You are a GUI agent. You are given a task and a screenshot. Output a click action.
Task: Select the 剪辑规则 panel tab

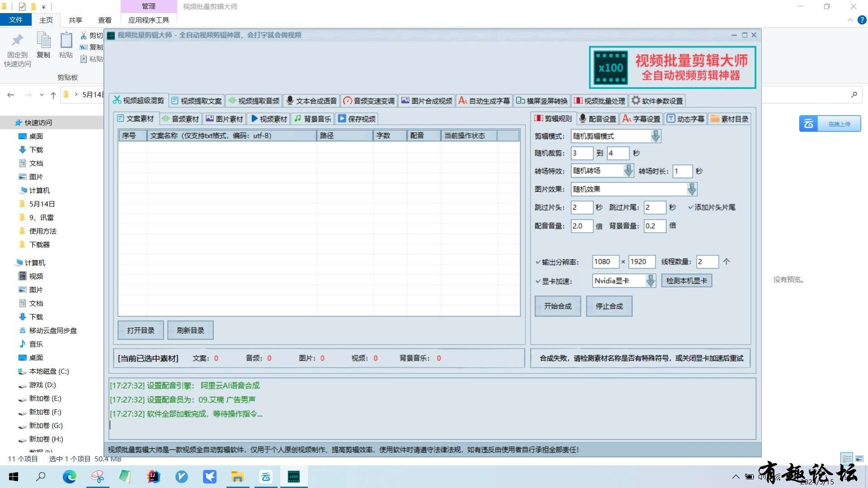coord(553,118)
